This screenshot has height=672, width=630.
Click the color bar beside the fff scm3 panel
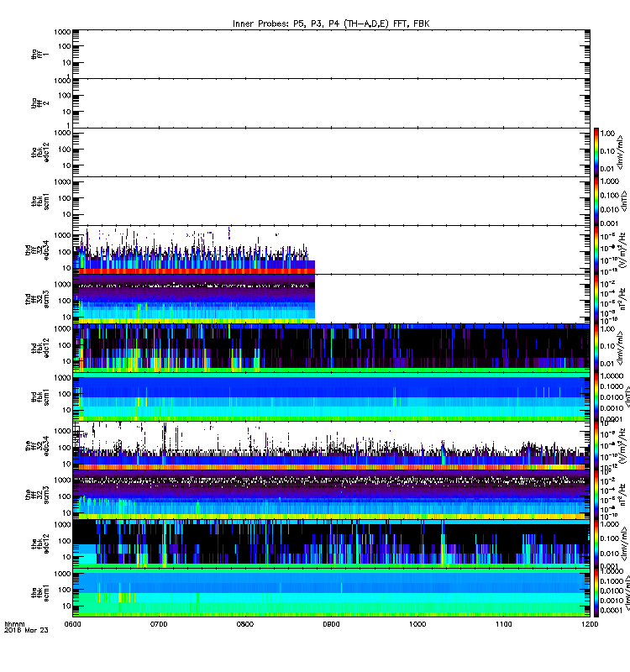pos(596,495)
